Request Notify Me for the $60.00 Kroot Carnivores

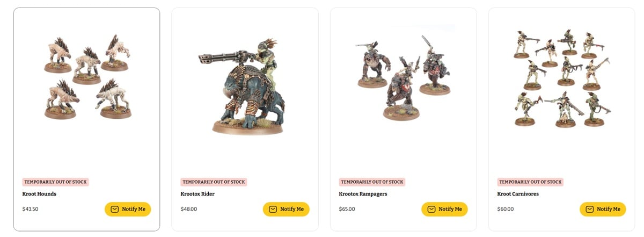coord(603,209)
